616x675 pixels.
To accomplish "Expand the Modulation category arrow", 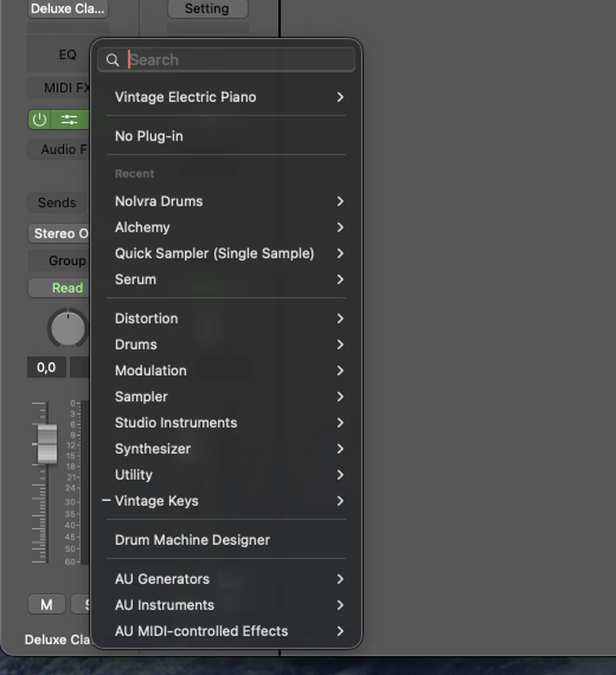I will 341,371.
